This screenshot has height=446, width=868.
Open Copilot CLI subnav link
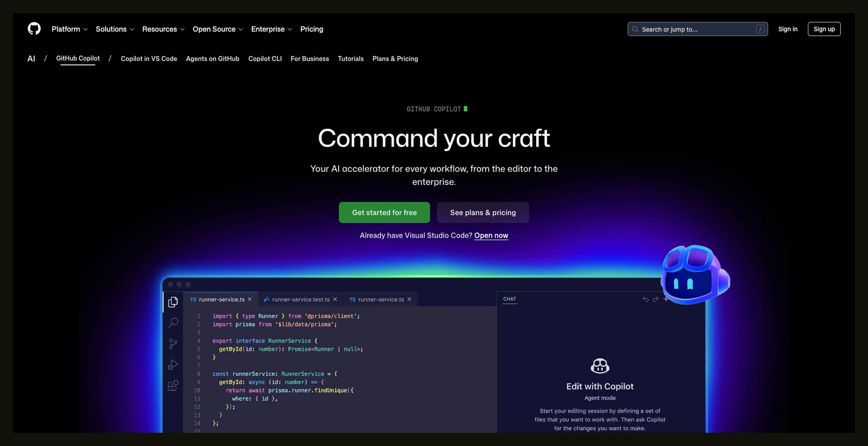click(265, 59)
